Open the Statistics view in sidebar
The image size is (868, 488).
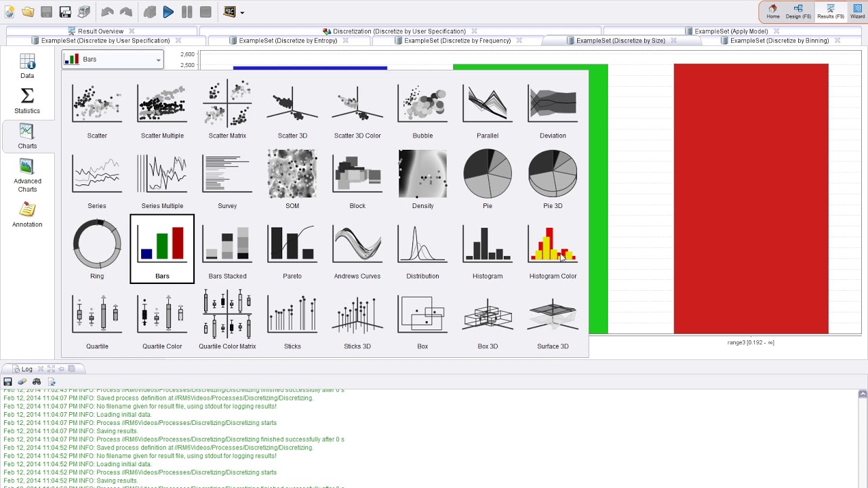tap(27, 102)
